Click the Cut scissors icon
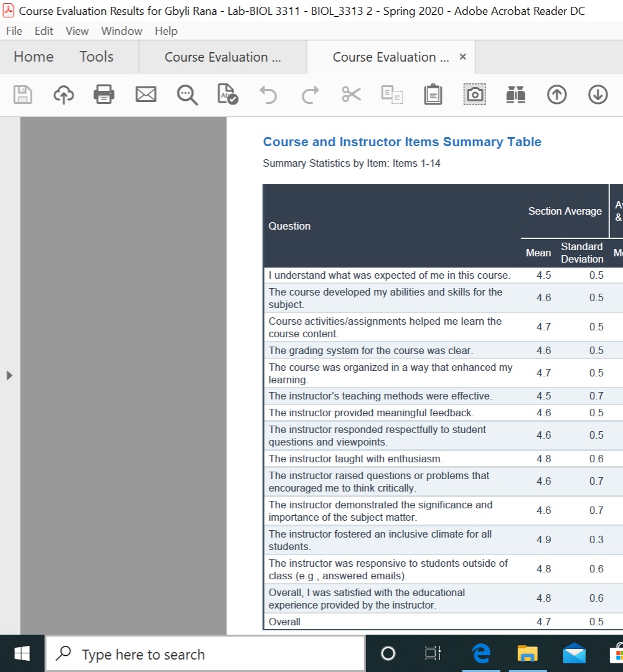This screenshot has width=623, height=672. pyautogui.click(x=351, y=95)
